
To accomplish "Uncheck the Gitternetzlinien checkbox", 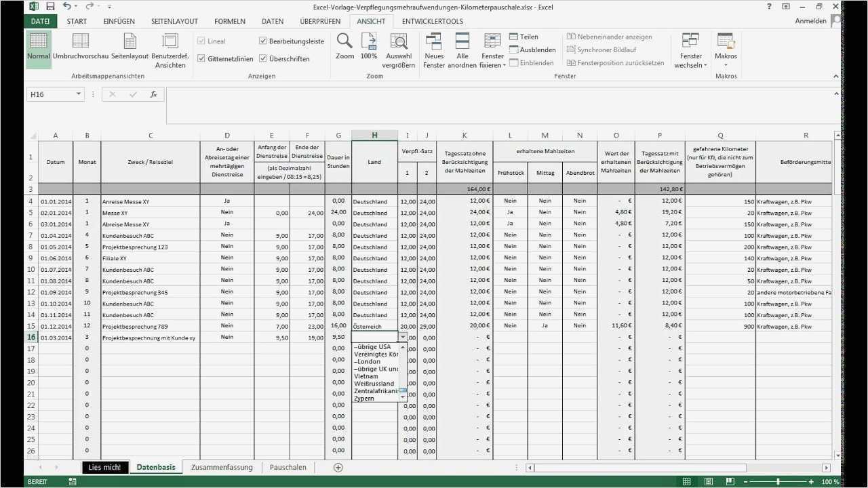I will (x=201, y=58).
